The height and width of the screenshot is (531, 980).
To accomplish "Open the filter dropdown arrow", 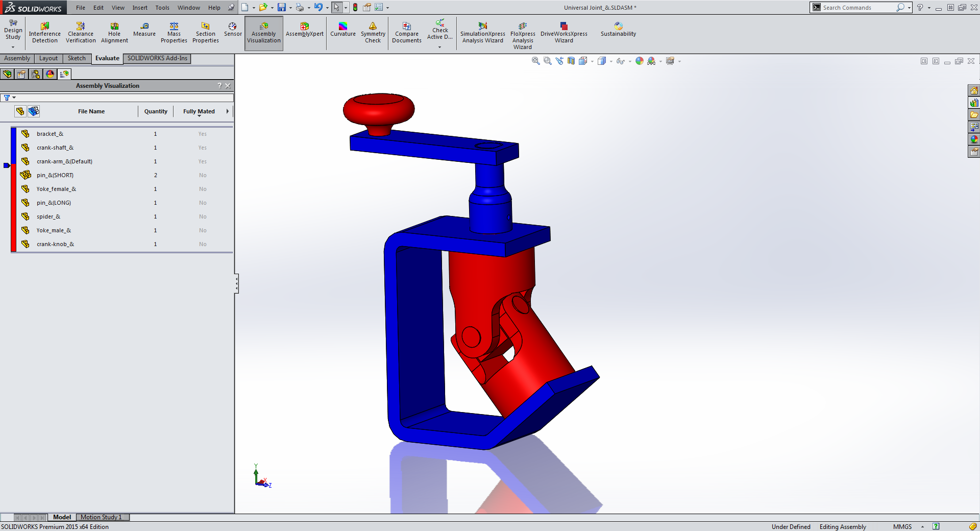I will point(14,98).
